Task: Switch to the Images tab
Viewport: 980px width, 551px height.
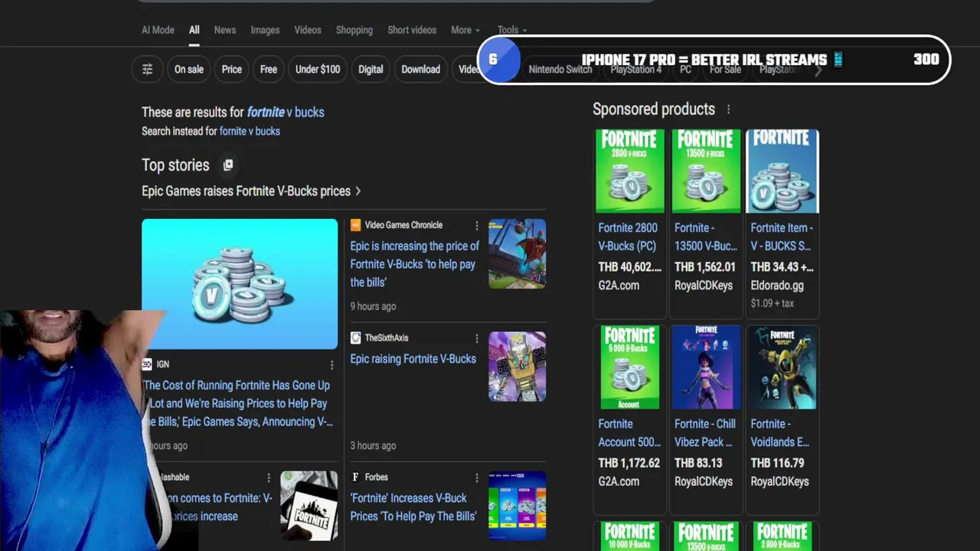Action: (x=265, y=30)
